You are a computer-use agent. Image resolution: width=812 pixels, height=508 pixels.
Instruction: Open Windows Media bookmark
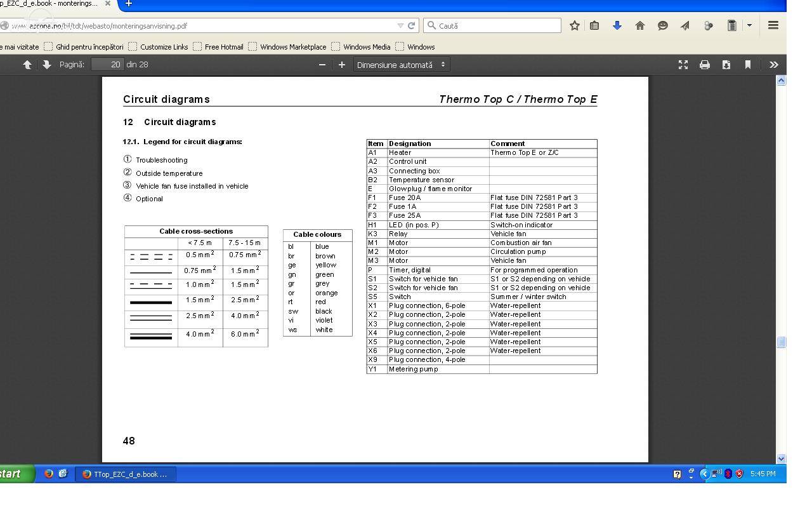pos(360,46)
